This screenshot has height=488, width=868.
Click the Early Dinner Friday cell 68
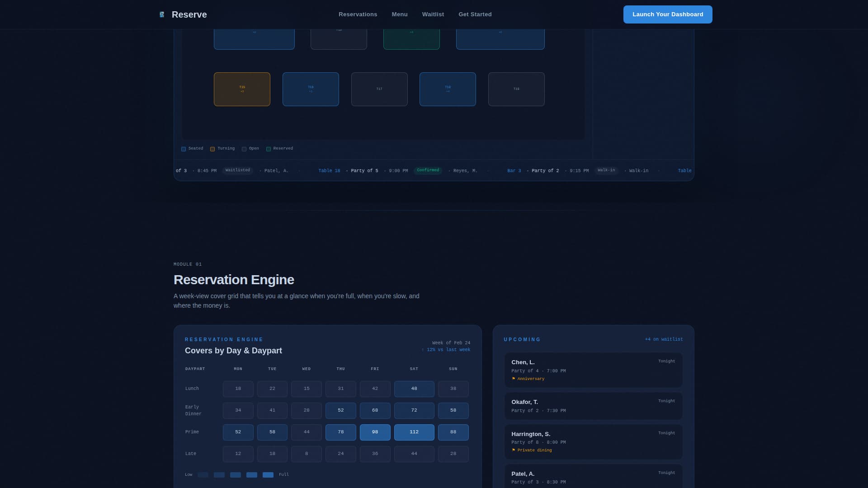click(375, 411)
